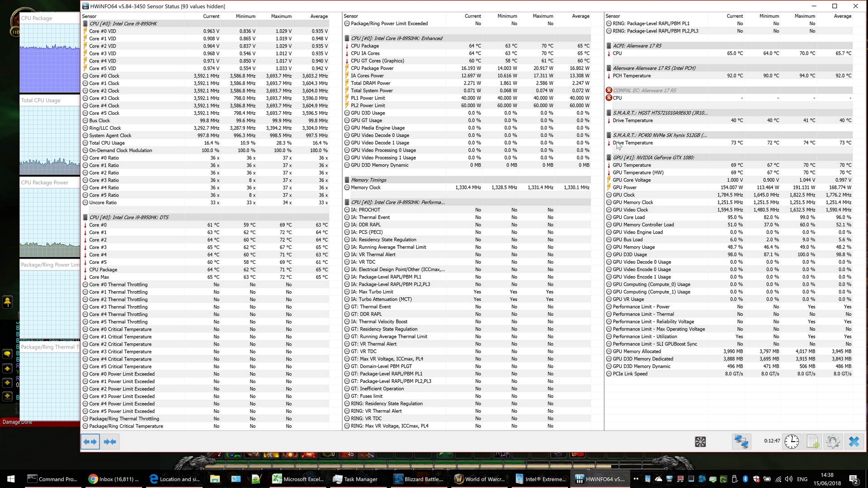Open the action center notifications icon

[854, 479]
